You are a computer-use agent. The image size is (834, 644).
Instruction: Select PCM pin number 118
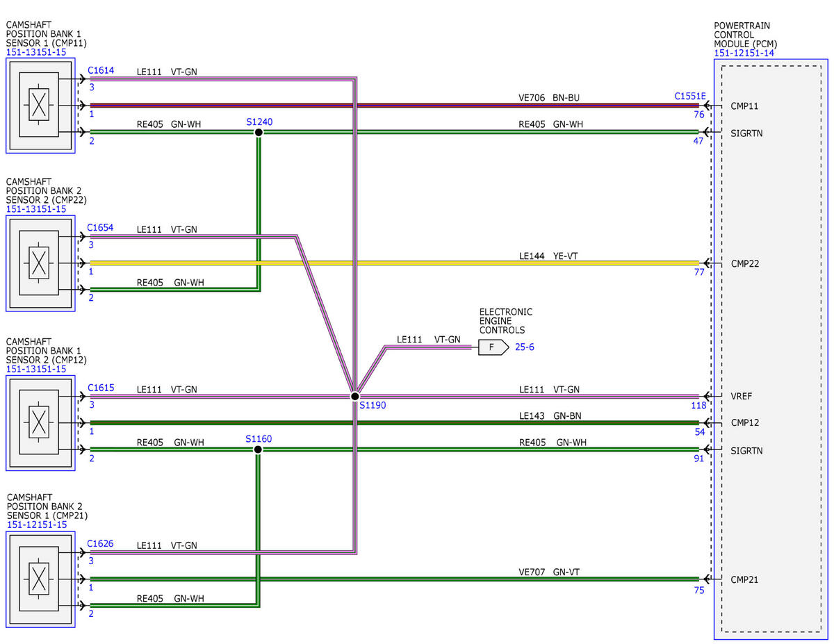pos(698,406)
